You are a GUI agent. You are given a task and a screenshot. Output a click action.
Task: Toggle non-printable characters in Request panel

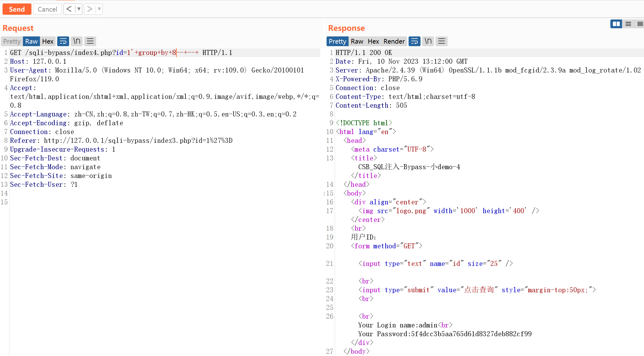pyautogui.click(x=77, y=41)
